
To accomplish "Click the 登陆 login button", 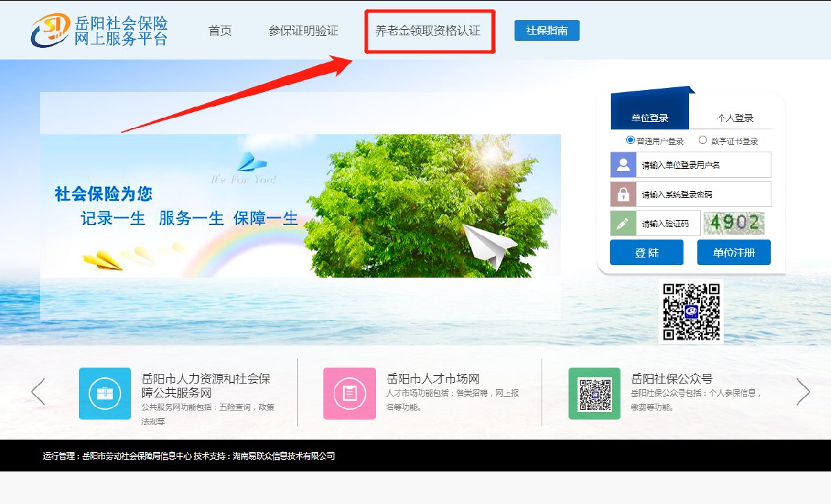I will (647, 253).
